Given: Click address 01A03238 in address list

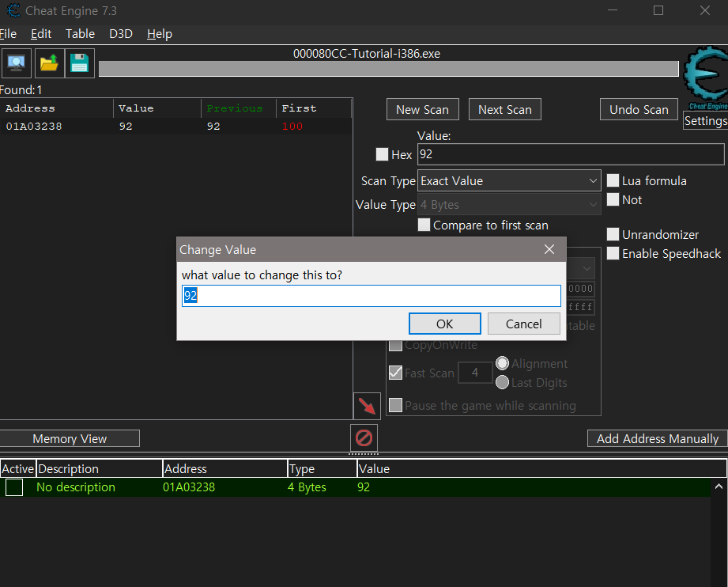Looking at the screenshot, I should [x=189, y=487].
